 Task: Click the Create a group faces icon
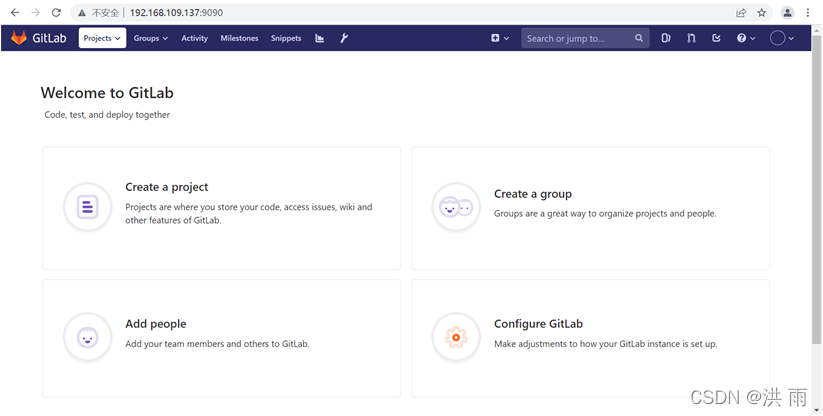pos(456,207)
